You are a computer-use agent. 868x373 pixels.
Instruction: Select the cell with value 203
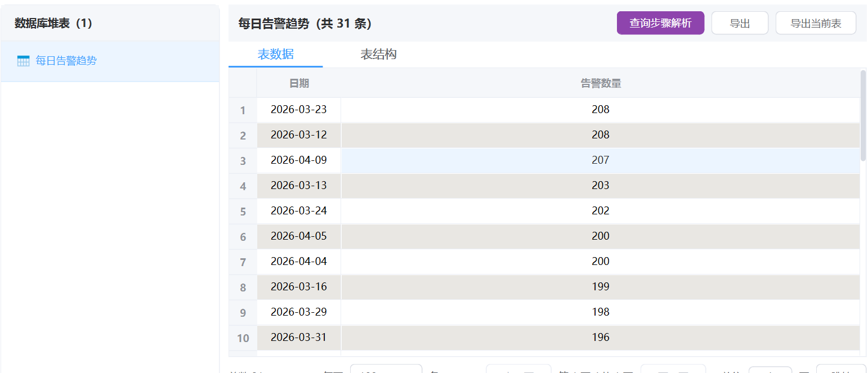pyautogui.click(x=601, y=186)
